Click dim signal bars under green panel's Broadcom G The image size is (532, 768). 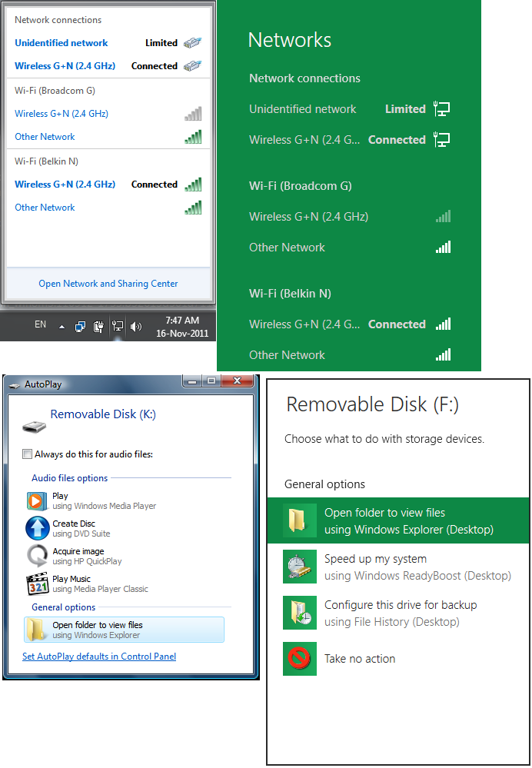click(444, 216)
